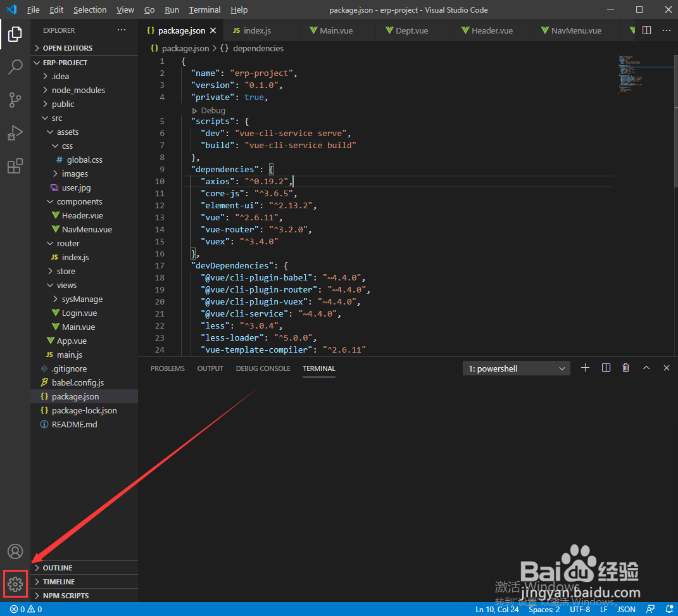Open the Extensions view icon

pos(15,166)
